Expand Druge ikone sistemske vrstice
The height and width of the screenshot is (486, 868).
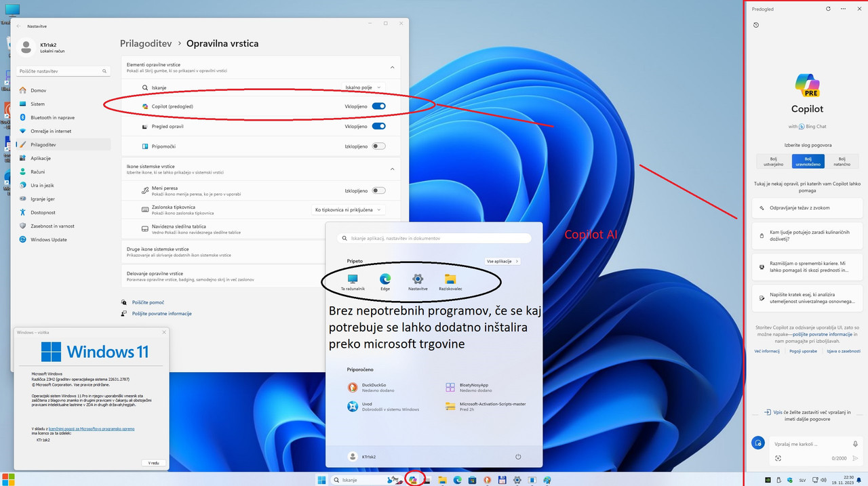(x=260, y=251)
